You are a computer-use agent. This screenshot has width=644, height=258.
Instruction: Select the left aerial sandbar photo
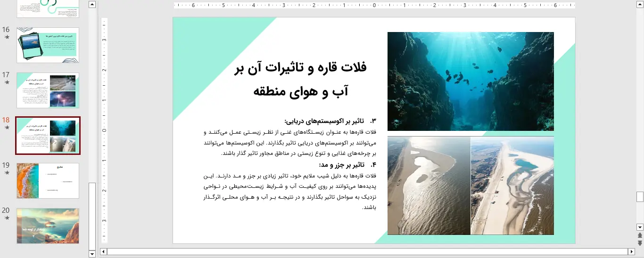pos(429,185)
